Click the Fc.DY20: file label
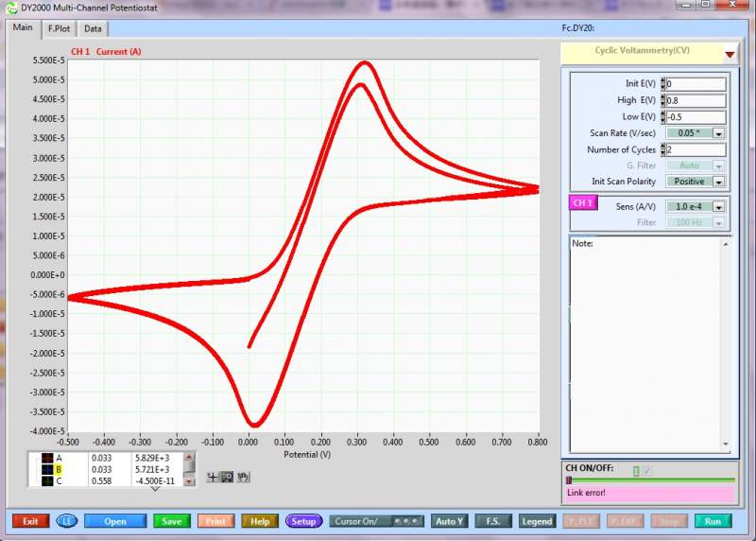This screenshot has height=541, width=756. tap(578, 28)
